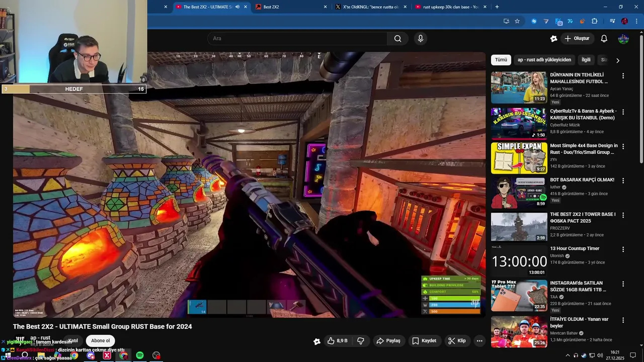Open options for INSTAGRAM'da SATILAN video

[x=623, y=284]
